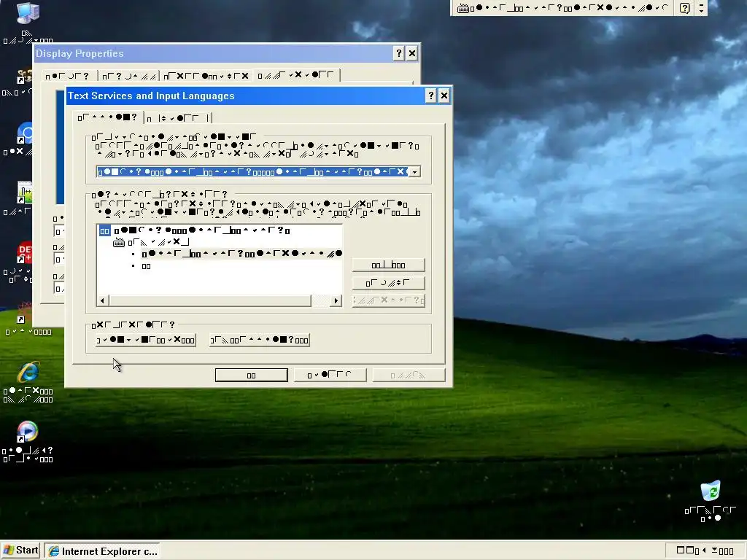Click the left button in the Preferences group
Image resolution: width=747 pixels, height=560 pixels.
coord(145,340)
